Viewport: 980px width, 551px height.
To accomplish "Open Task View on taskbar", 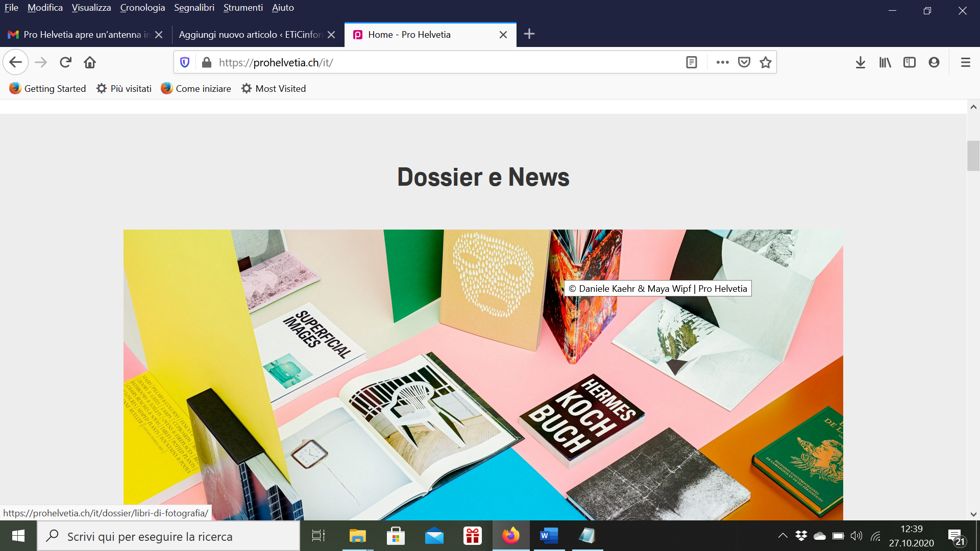I will pyautogui.click(x=318, y=536).
